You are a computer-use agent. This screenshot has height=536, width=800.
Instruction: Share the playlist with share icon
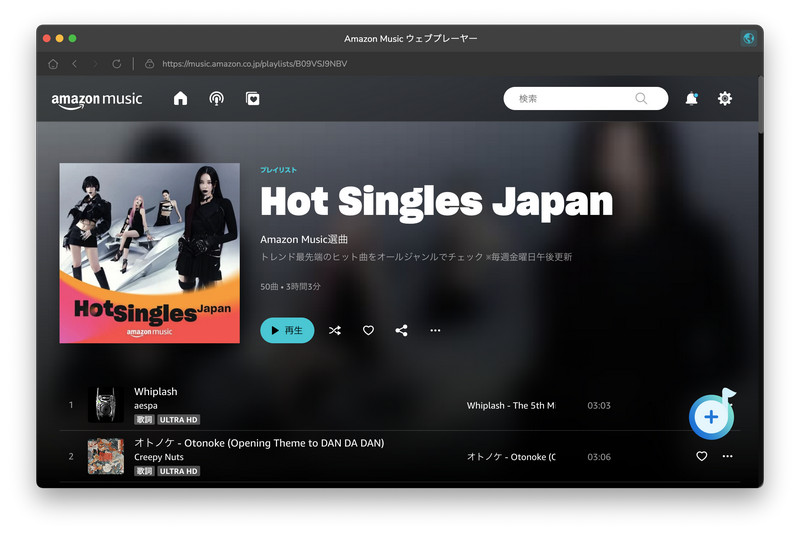point(402,330)
